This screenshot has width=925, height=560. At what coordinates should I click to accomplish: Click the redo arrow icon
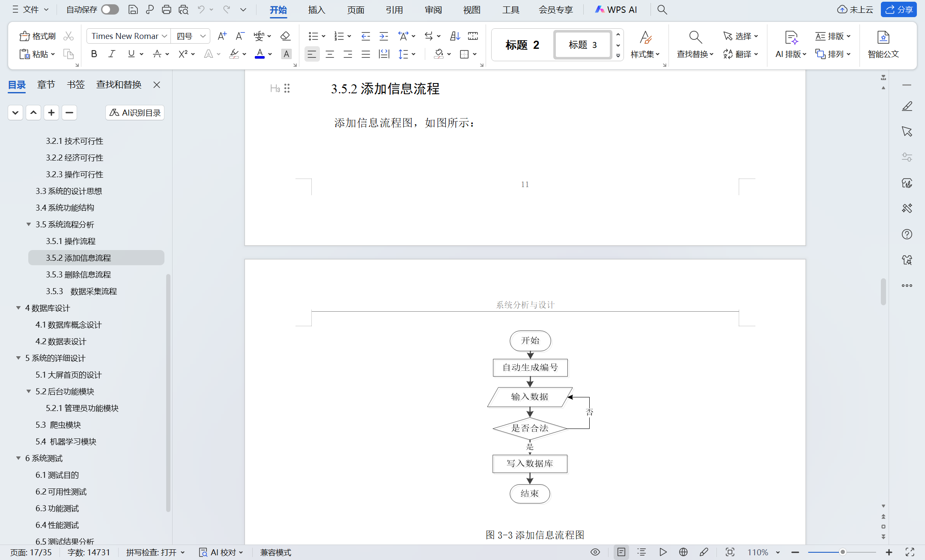[x=227, y=9]
